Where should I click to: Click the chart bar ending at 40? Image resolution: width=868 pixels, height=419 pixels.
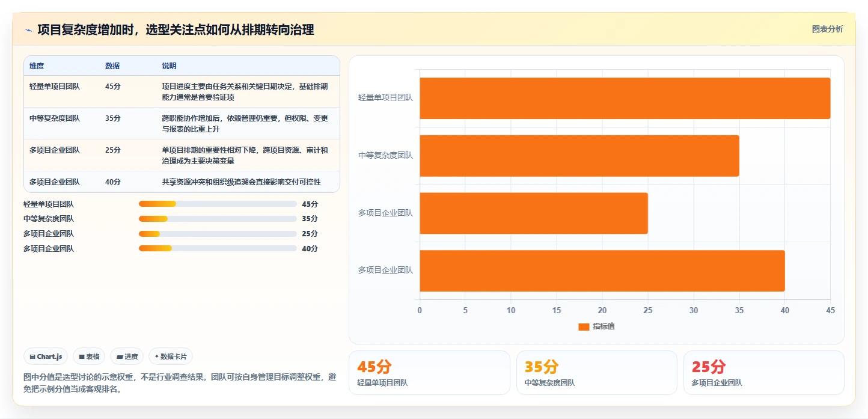pyautogui.click(x=602, y=271)
